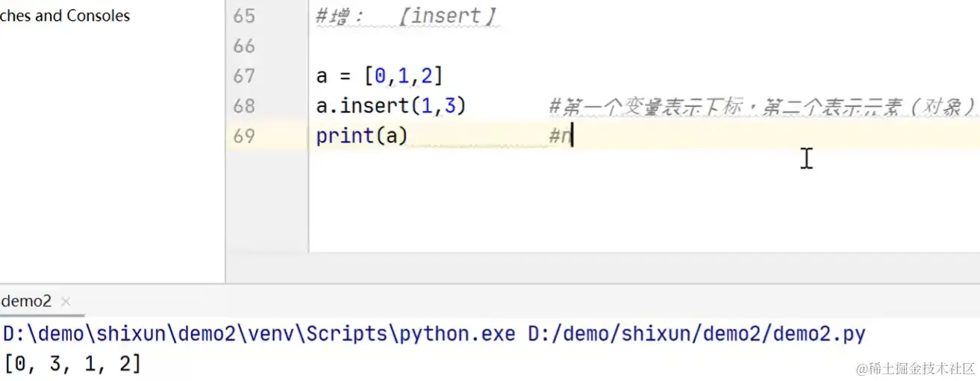Click the #n comment on line 69
This screenshot has height=381, width=980.
(560, 136)
